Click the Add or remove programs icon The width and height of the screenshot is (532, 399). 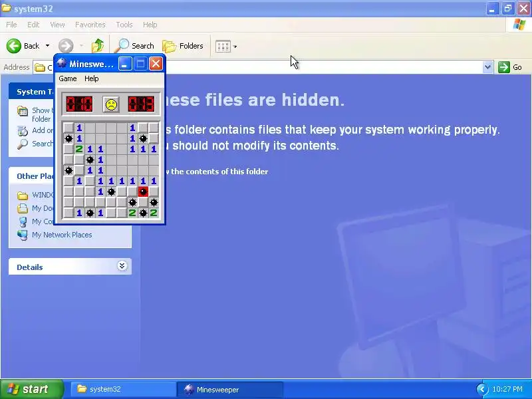[23, 130]
